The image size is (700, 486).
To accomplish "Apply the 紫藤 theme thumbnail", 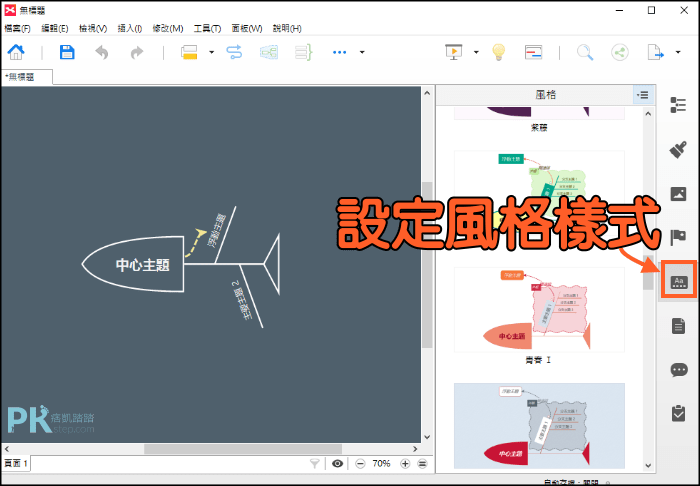I will 539,113.
